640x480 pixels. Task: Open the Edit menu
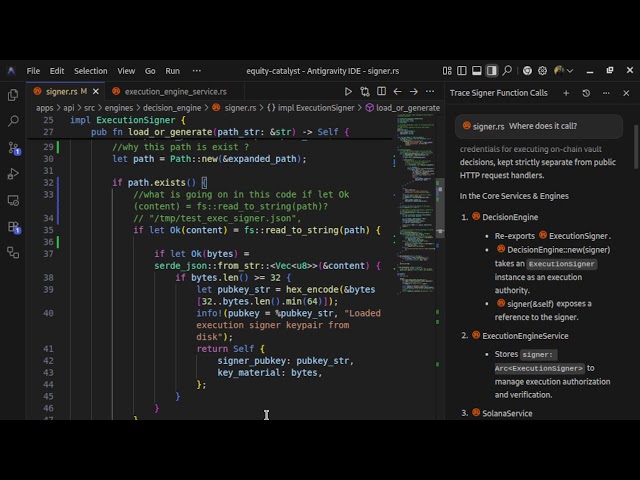pos(57,71)
